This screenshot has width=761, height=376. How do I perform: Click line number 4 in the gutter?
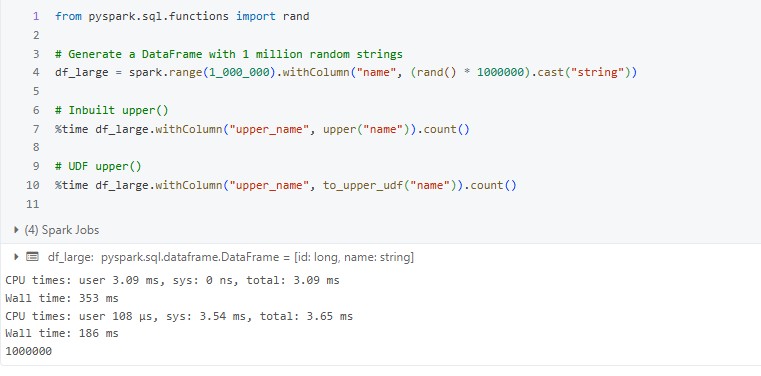point(36,73)
